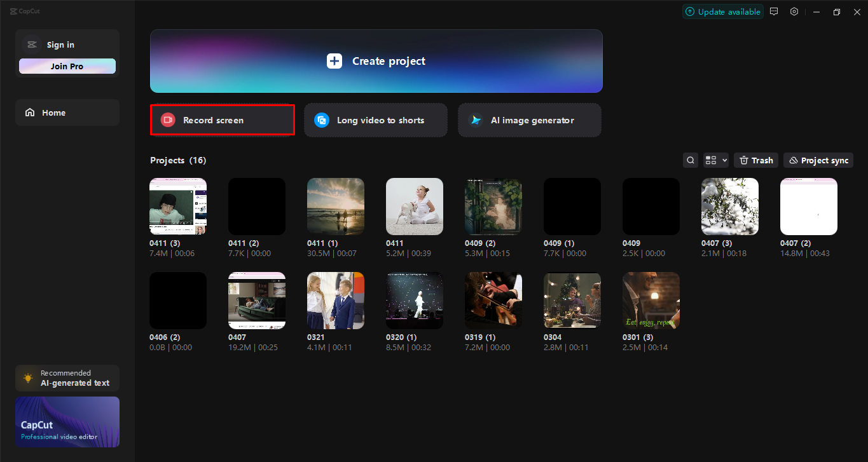Click the "0.0B | 00:00" project info
Image resolution: width=868 pixels, height=462 pixels.
pos(170,348)
